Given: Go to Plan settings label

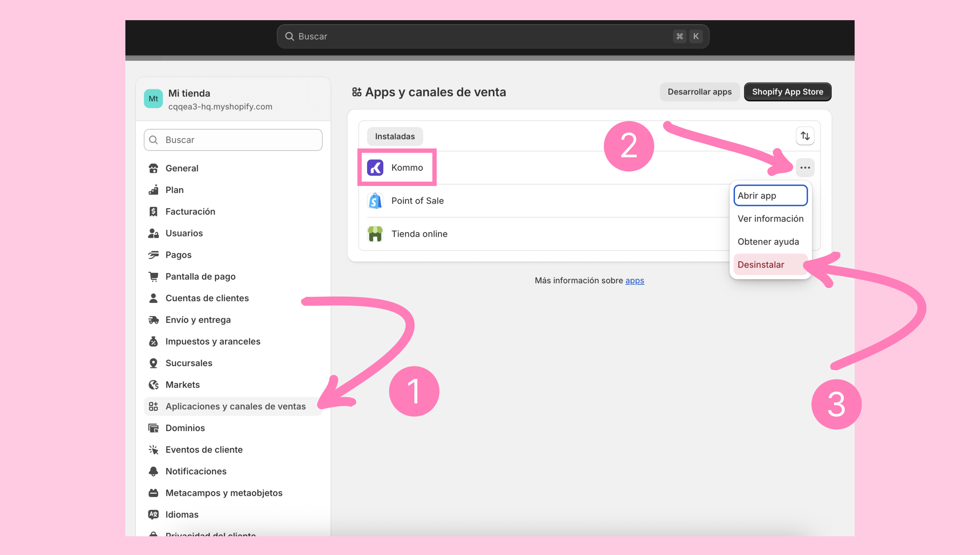Looking at the screenshot, I should [174, 190].
